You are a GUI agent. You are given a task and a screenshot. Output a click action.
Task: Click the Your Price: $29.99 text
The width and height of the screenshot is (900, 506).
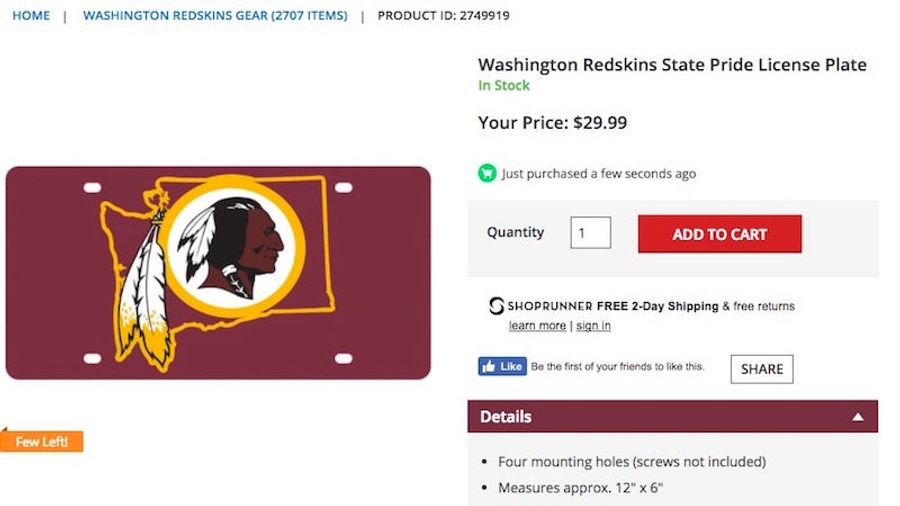click(x=553, y=122)
